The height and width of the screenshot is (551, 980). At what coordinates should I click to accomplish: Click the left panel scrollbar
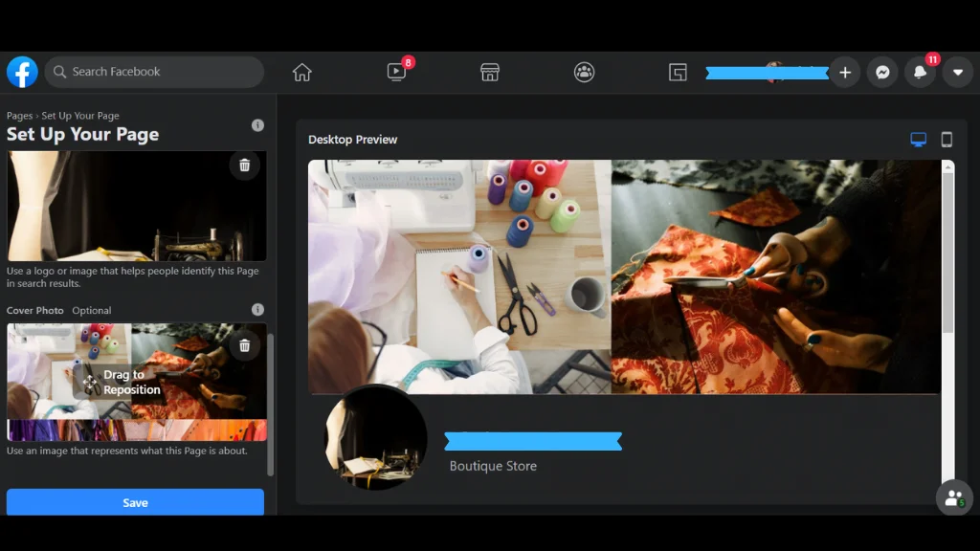pyautogui.click(x=270, y=405)
